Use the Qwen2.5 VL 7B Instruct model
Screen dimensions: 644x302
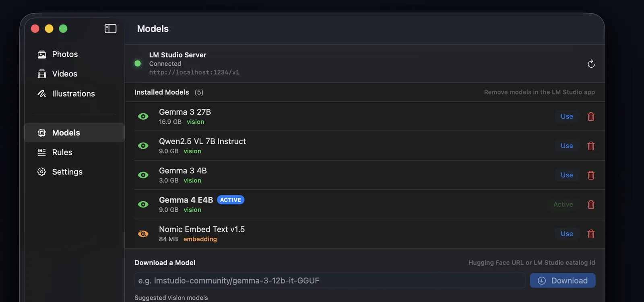pyautogui.click(x=567, y=146)
